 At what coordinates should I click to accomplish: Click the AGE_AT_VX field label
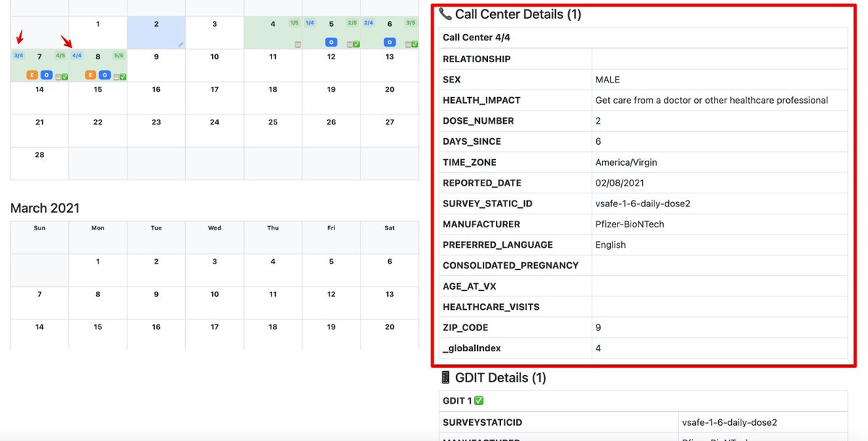469,287
